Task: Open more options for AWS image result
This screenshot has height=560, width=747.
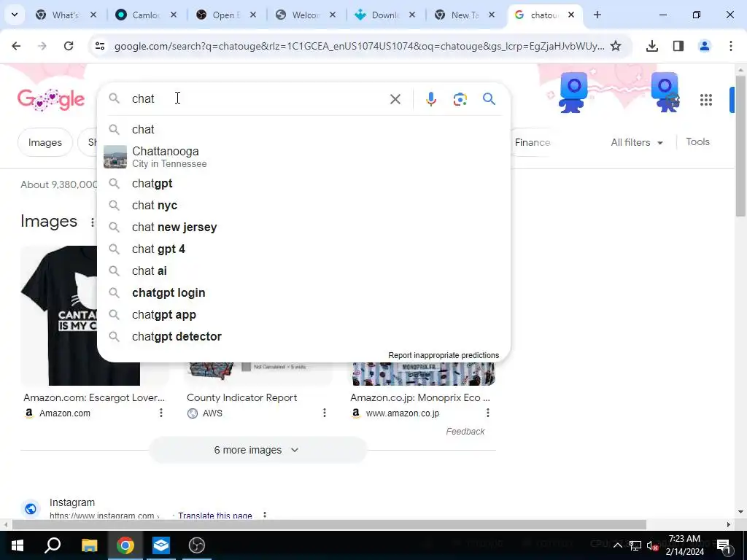Action: 325,413
